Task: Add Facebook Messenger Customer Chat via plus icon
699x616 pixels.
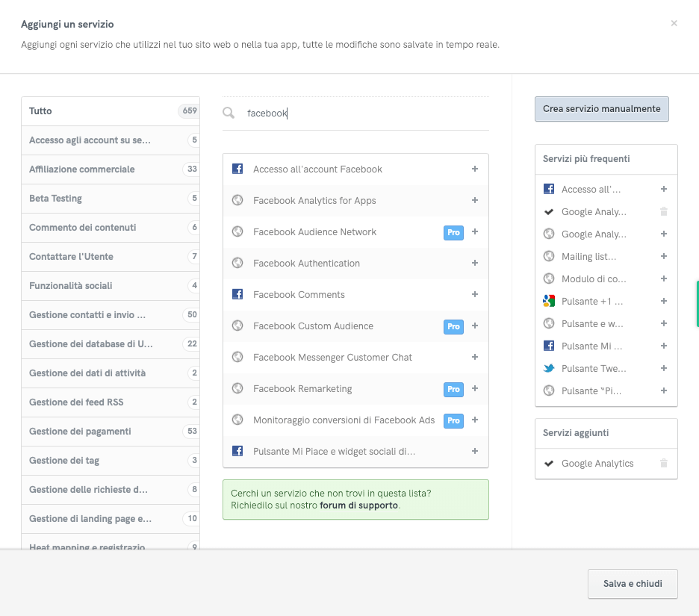Action: tap(474, 357)
